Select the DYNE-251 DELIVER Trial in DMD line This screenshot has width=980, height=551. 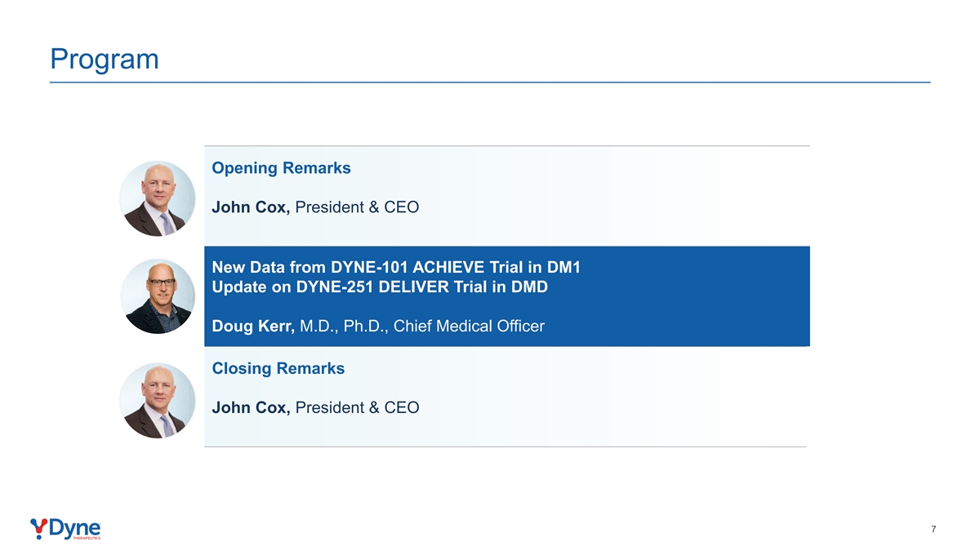point(379,287)
